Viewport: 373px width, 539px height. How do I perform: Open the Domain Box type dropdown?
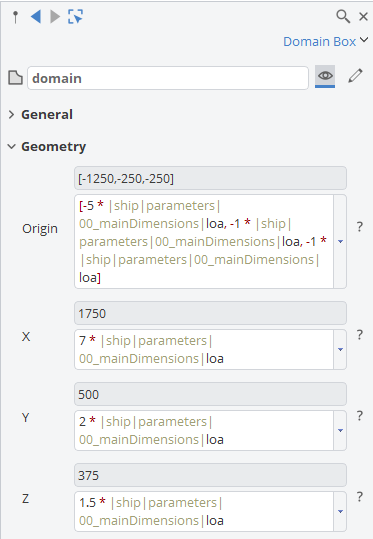[325, 41]
